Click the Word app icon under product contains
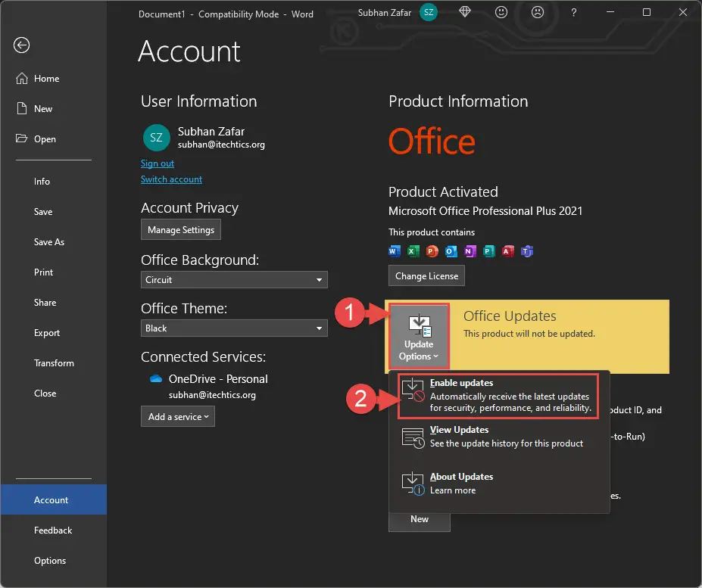 (394, 251)
